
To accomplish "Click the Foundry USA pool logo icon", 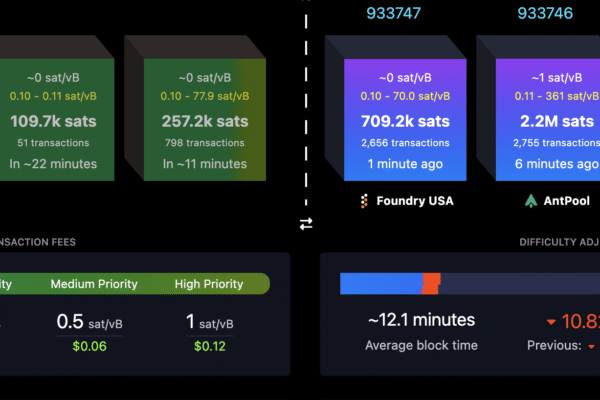I will pyautogui.click(x=363, y=201).
